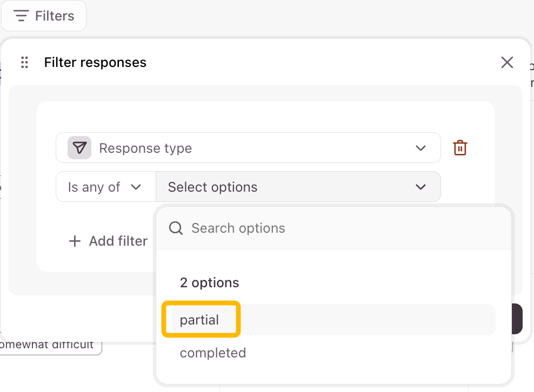Click the Filters button label
The height and width of the screenshot is (392, 534).
55,16
